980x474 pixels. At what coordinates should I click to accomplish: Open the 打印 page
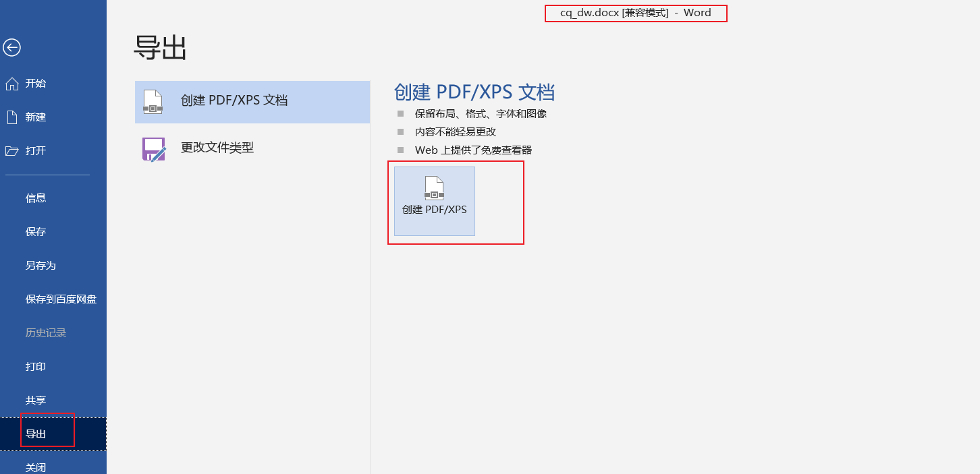(53, 367)
